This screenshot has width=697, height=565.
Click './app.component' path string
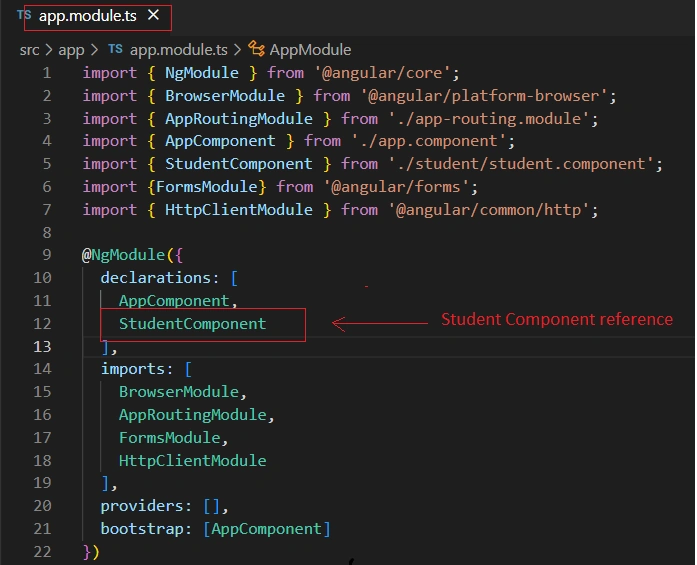[429, 141]
